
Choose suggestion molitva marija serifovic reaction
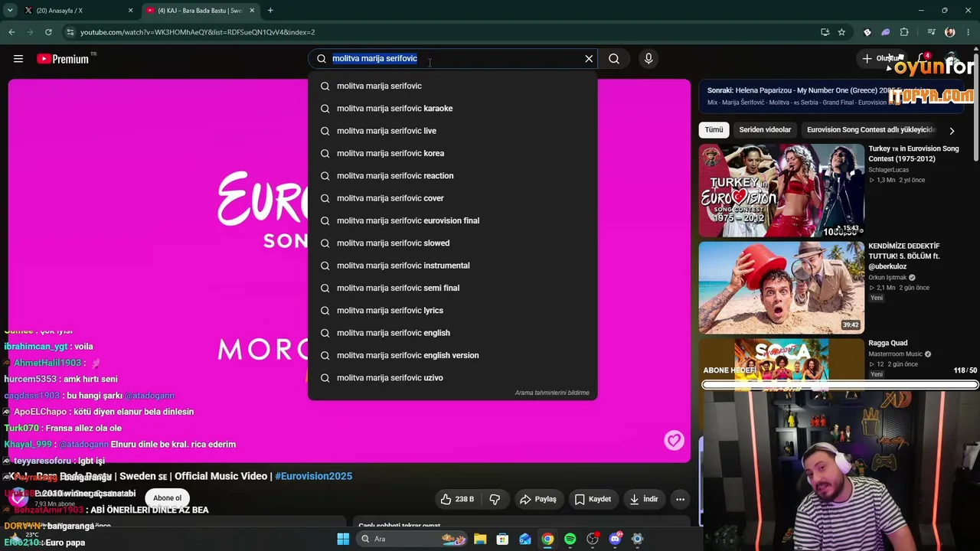pyautogui.click(x=452, y=176)
